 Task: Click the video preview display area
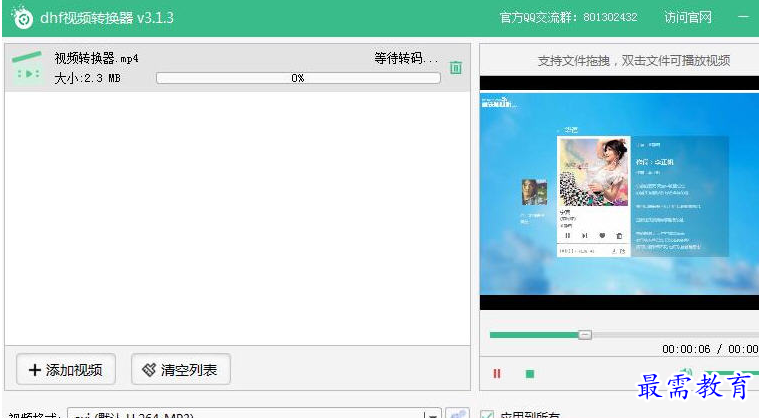point(619,200)
